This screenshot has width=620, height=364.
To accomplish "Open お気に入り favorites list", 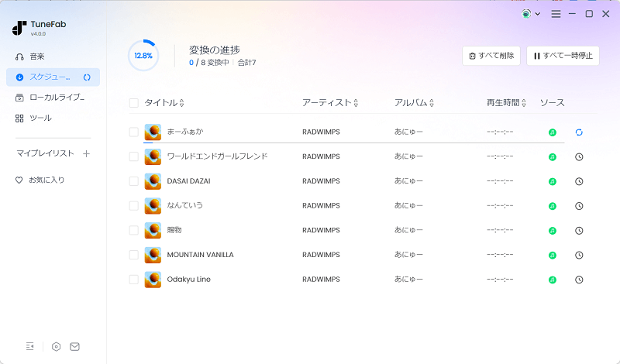I will (x=46, y=180).
